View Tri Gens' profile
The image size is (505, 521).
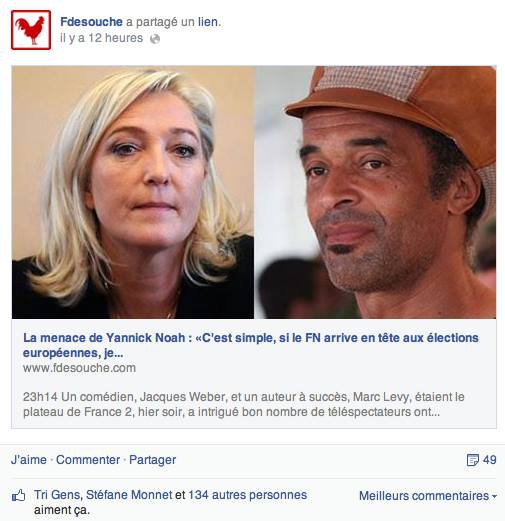pyautogui.click(x=57, y=495)
